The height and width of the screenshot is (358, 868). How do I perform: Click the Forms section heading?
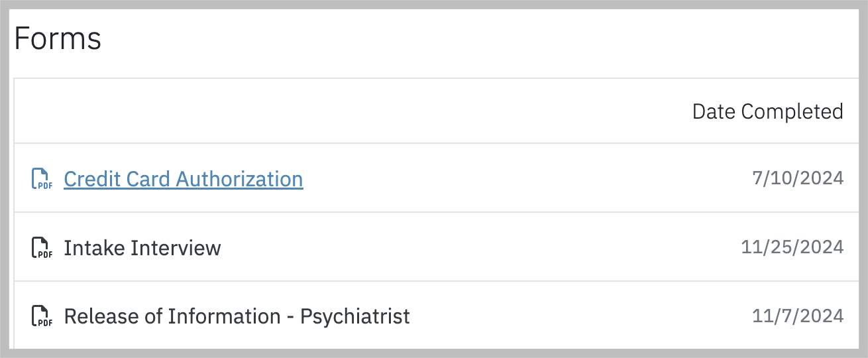click(58, 38)
